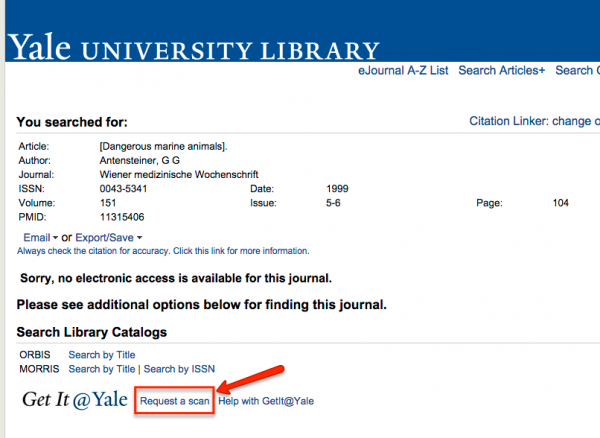
Task: Click the Yale University Library logo
Action: pyautogui.click(x=193, y=47)
